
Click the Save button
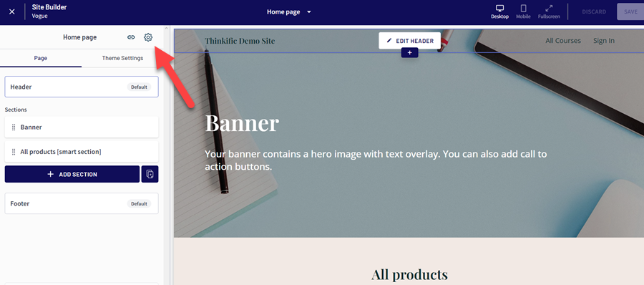pyautogui.click(x=630, y=12)
